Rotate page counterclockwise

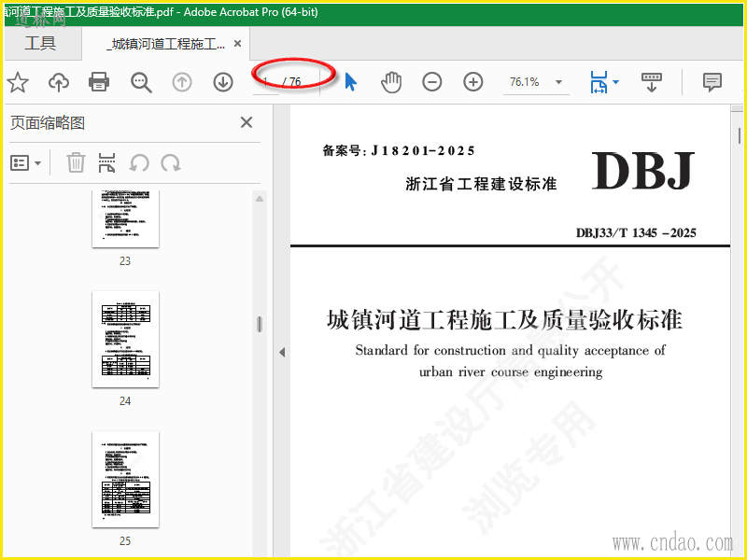(x=139, y=163)
